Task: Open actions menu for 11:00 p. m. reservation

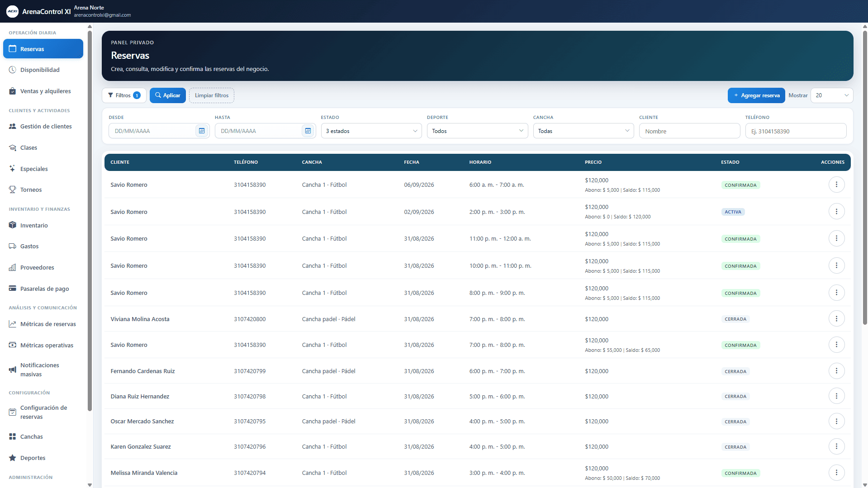Action: (836, 238)
